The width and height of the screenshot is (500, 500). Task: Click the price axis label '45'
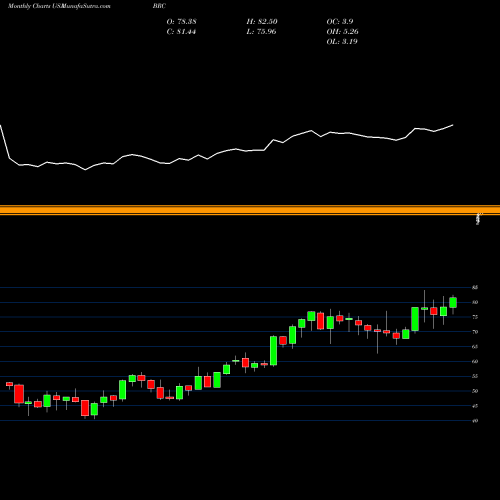click(475, 406)
